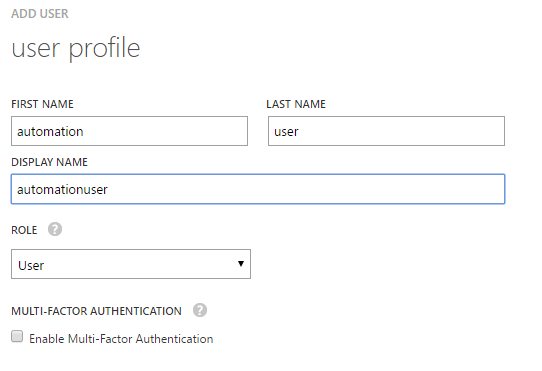The height and width of the screenshot is (371, 542).
Task: Click the Role dropdown arrow
Action: click(241, 264)
